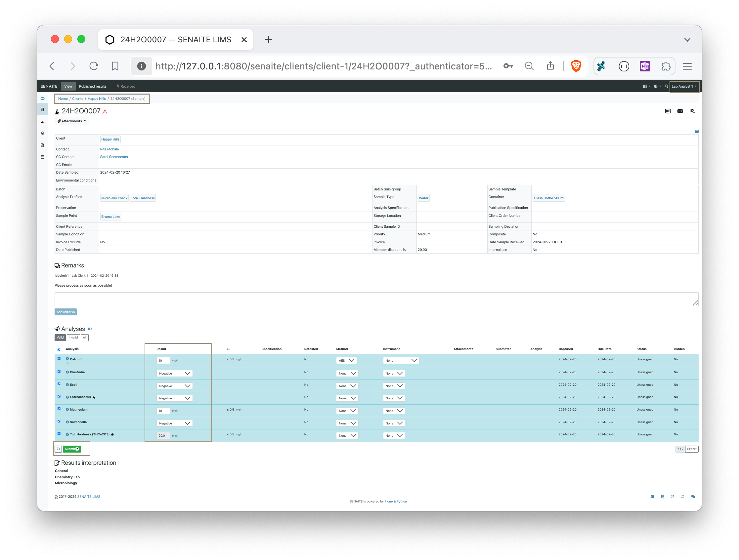The width and height of the screenshot is (739, 560).
Task: Click the search icon in the top navigation bar
Action: point(666,86)
